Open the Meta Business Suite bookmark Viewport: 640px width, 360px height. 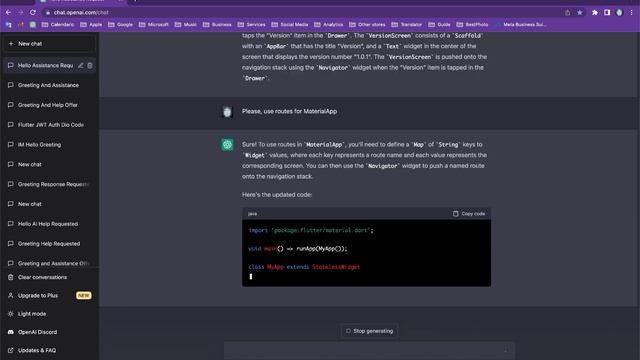click(520, 24)
